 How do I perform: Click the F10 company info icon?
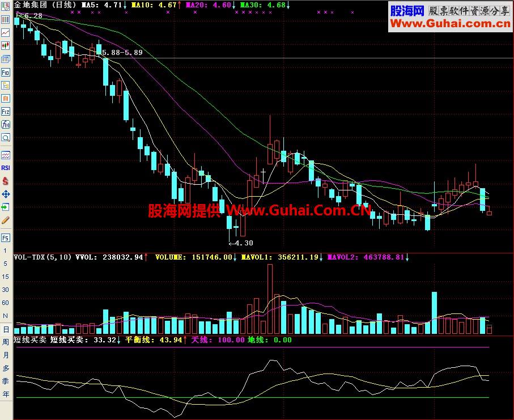6,72
